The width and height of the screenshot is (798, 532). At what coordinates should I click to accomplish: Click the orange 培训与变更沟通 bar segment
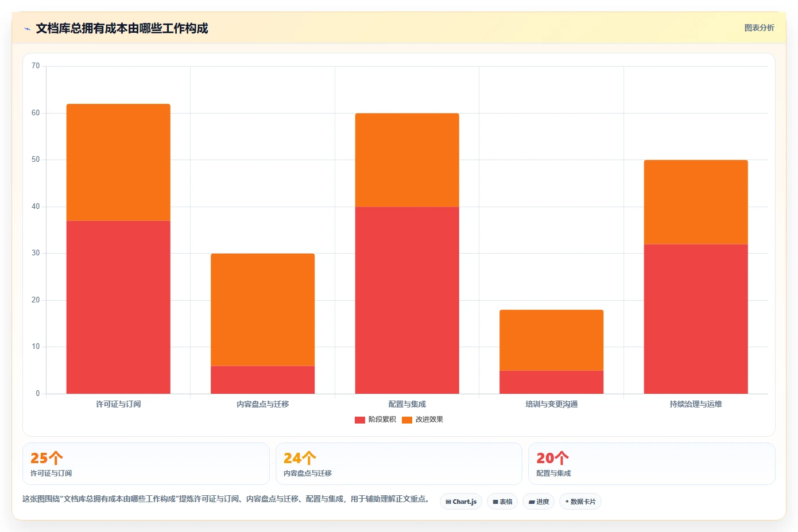(551, 340)
